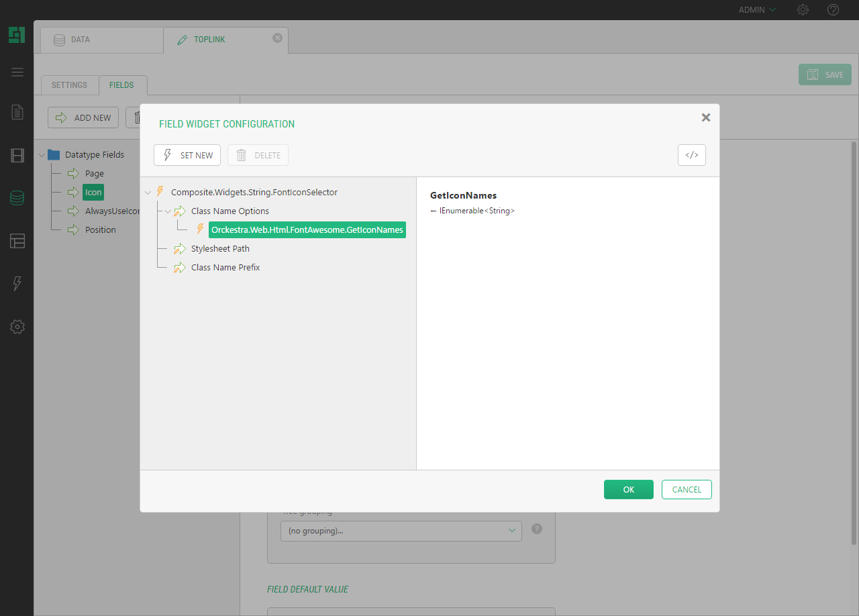This screenshot has height=616, width=859.
Task: Open the Layout perspective icon in sidebar
Action: [17, 241]
